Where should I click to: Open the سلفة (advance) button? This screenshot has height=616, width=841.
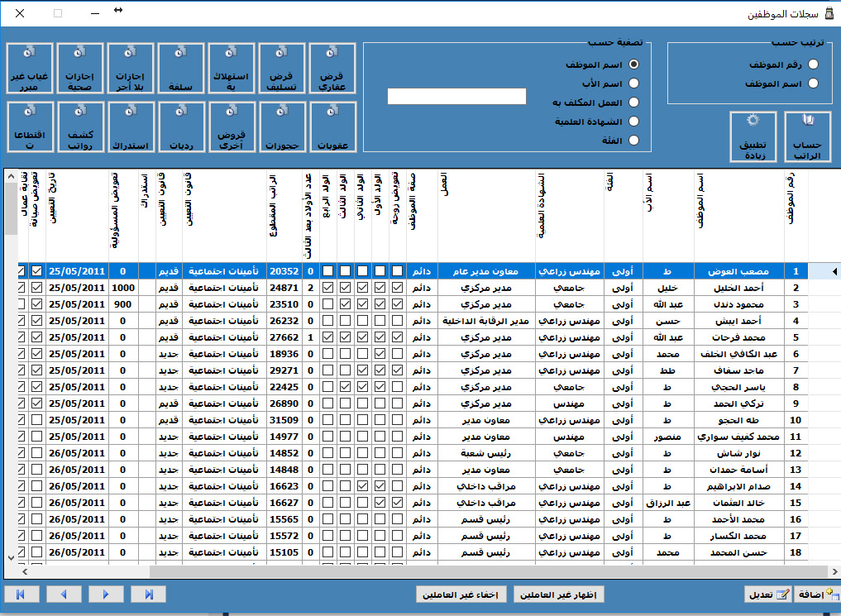pos(180,69)
